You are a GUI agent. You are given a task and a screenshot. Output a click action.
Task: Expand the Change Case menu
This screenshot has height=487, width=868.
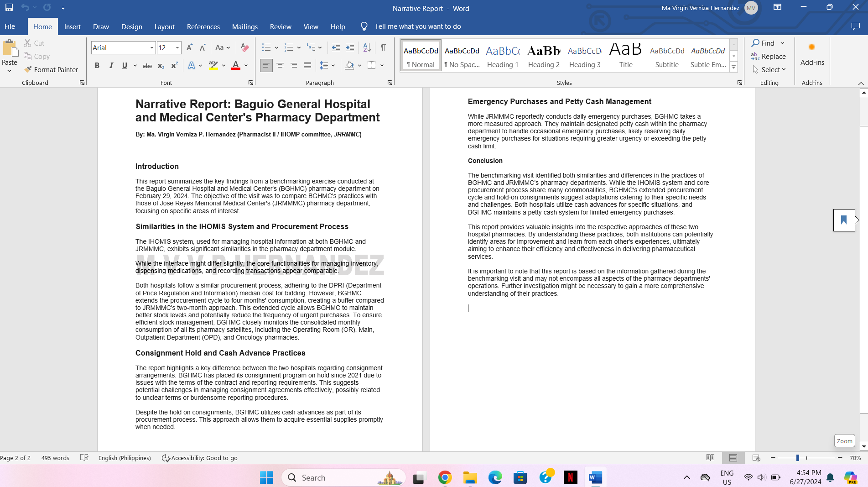223,47
